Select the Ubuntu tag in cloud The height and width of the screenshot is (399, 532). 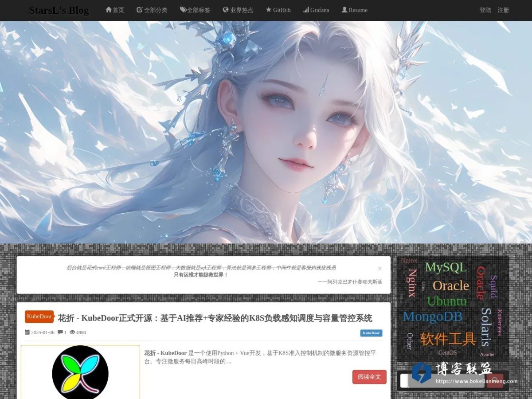tap(447, 301)
